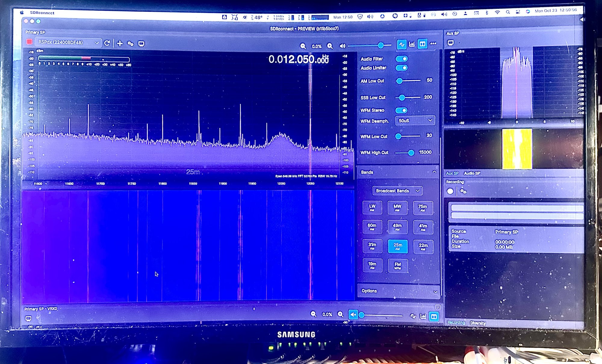Open the three-dot more options menu
The height and width of the screenshot is (364, 602).
tap(433, 44)
